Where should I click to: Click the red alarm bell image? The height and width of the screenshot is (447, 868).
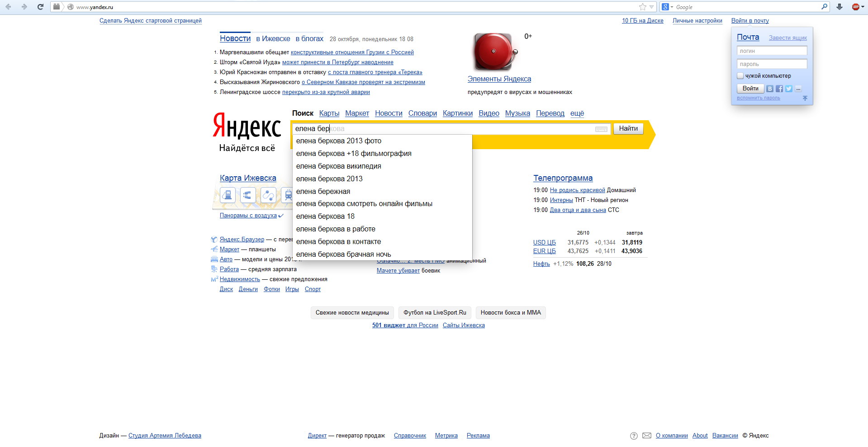click(495, 52)
